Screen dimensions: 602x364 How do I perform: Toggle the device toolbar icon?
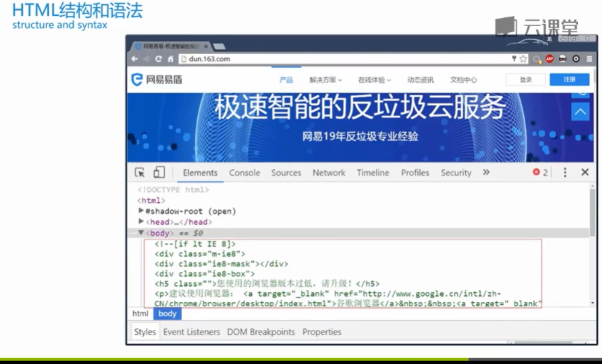[159, 173]
